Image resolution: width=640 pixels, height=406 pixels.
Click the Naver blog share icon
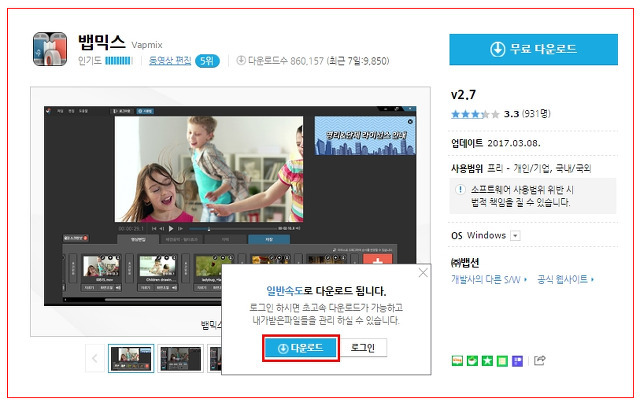tap(457, 361)
